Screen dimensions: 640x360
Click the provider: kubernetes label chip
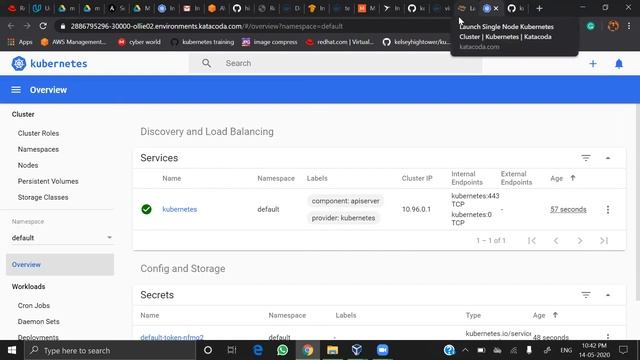[343, 218]
